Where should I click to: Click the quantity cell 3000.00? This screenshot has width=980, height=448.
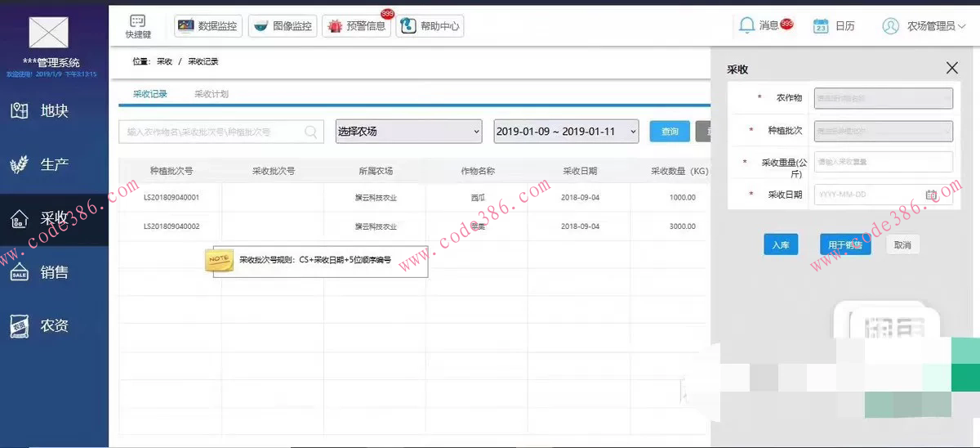coord(683,226)
